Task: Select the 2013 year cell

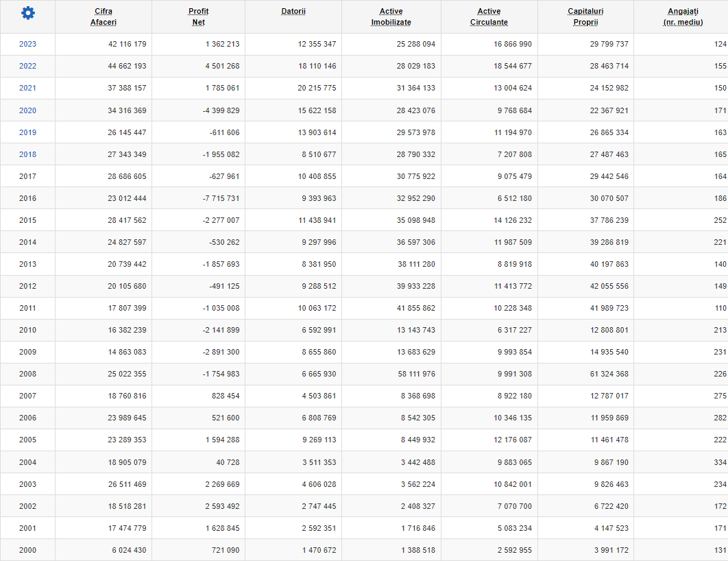Action: 27,264
